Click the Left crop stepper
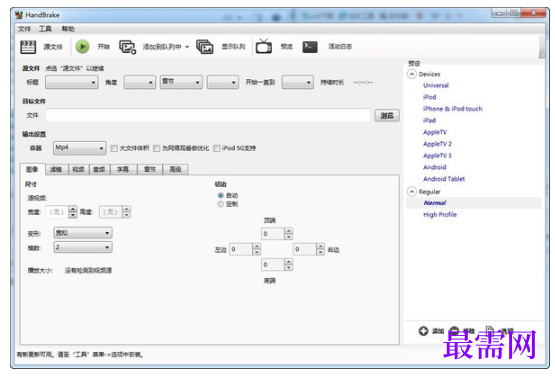This screenshot has height=376, width=555. tap(257, 249)
